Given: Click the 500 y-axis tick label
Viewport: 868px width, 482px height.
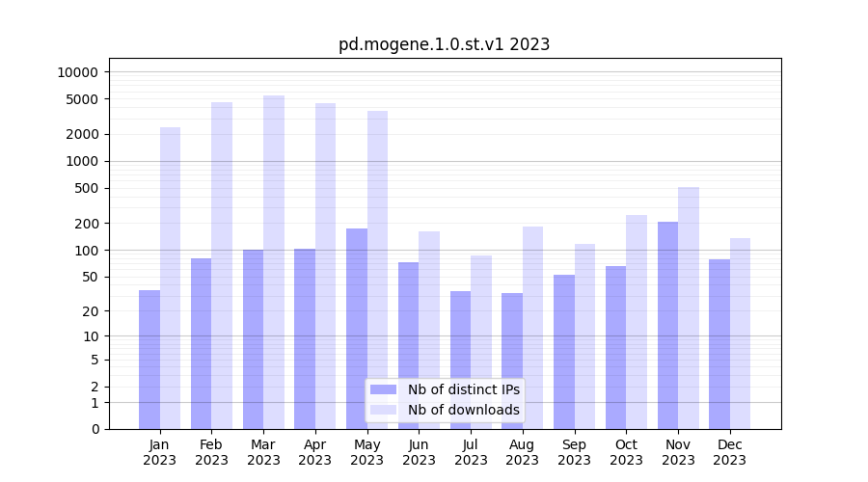Looking at the screenshot, I should pyautogui.click(x=87, y=188).
